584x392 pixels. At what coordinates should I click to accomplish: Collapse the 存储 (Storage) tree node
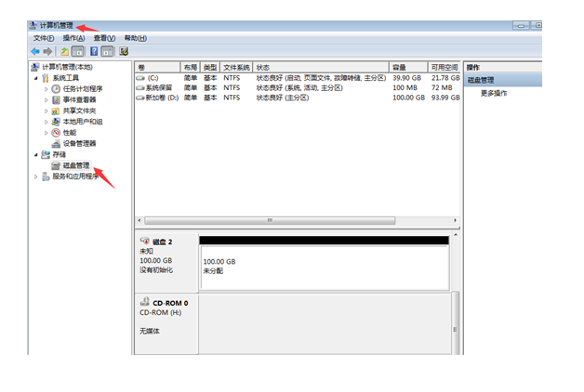(36, 154)
